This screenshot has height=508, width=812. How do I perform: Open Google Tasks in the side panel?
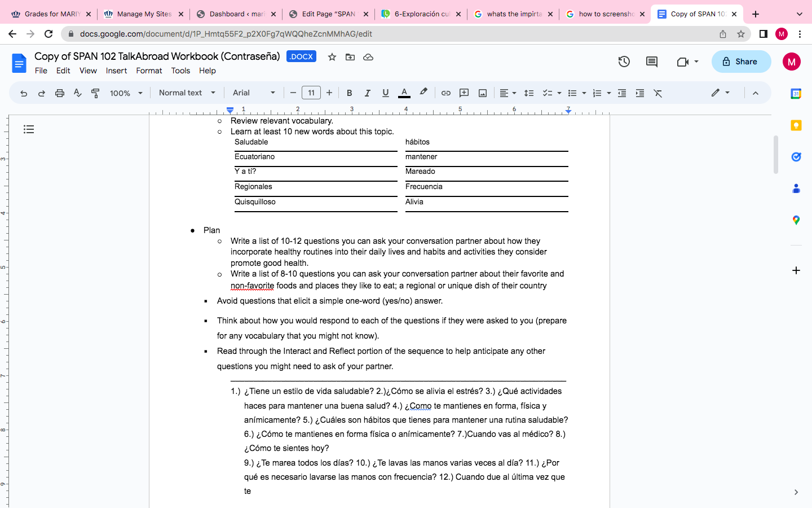click(796, 157)
